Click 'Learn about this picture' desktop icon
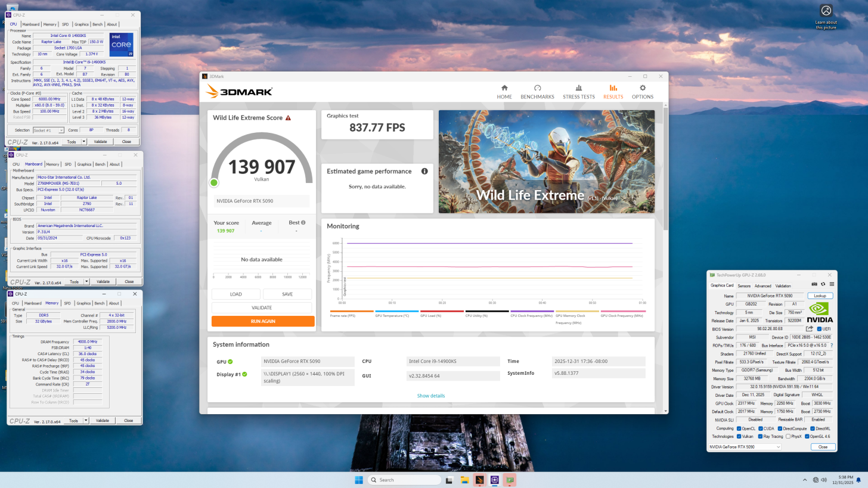The image size is (868, 488). pyautogui.click(x=826, y=17)
